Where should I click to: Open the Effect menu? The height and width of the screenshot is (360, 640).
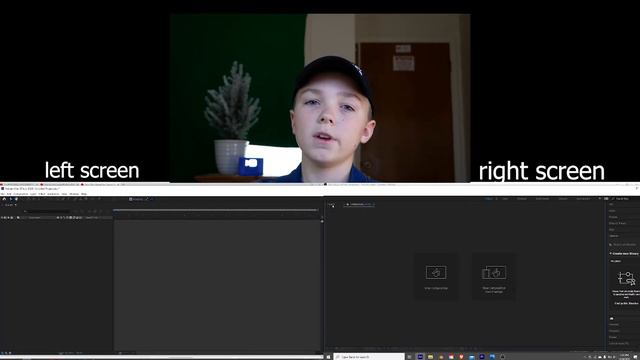(42, 194)
